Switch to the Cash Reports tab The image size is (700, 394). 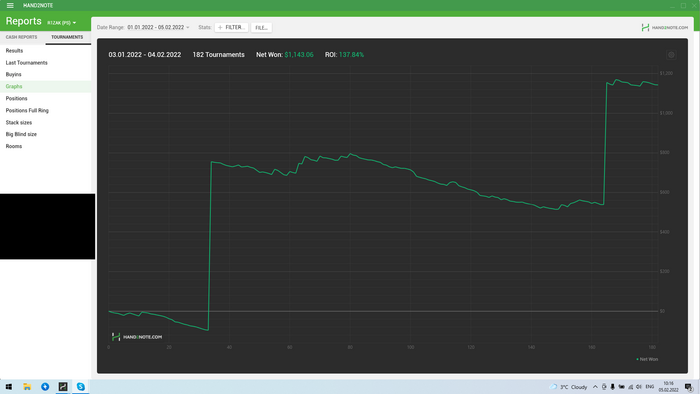tap(21, 37)
